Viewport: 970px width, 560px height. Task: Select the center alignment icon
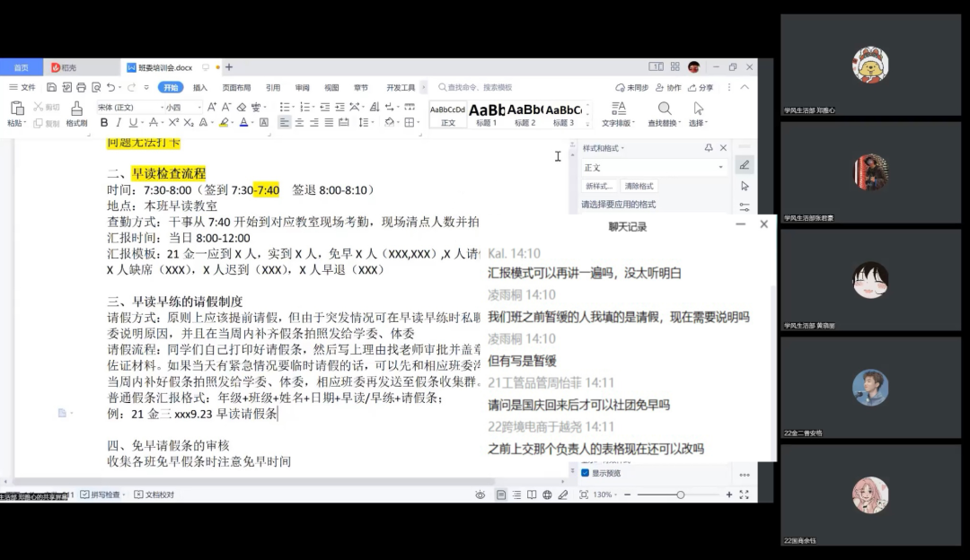297,122
